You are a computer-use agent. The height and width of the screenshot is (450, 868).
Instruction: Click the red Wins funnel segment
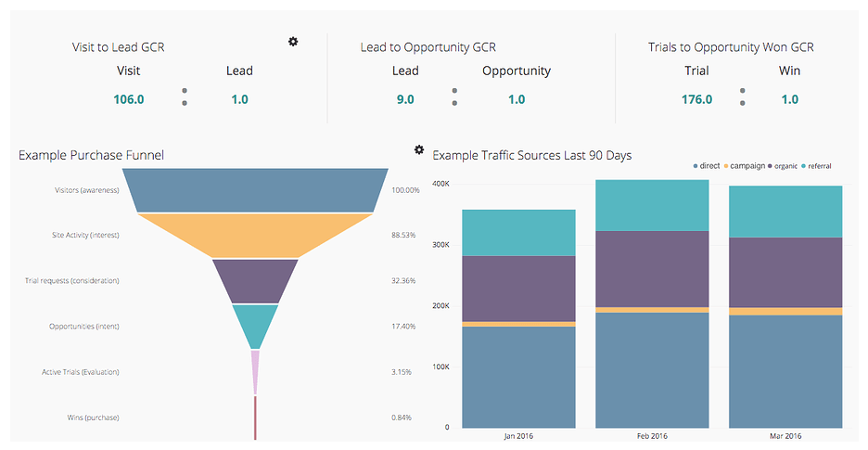255,418
